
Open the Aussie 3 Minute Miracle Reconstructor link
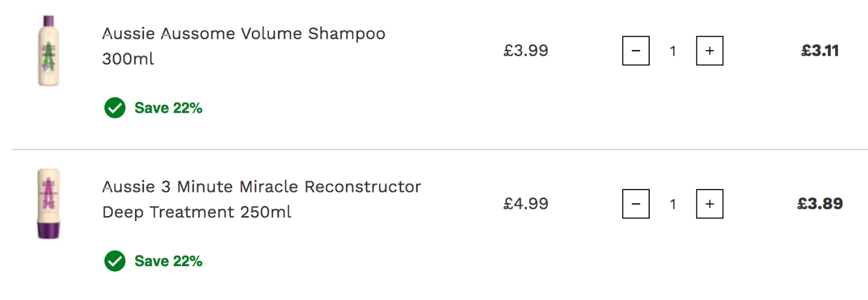tap(262, 199)
